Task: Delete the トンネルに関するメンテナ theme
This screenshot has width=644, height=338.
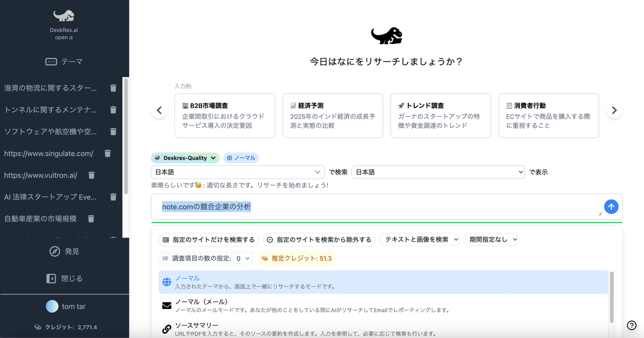Action: 113,110
